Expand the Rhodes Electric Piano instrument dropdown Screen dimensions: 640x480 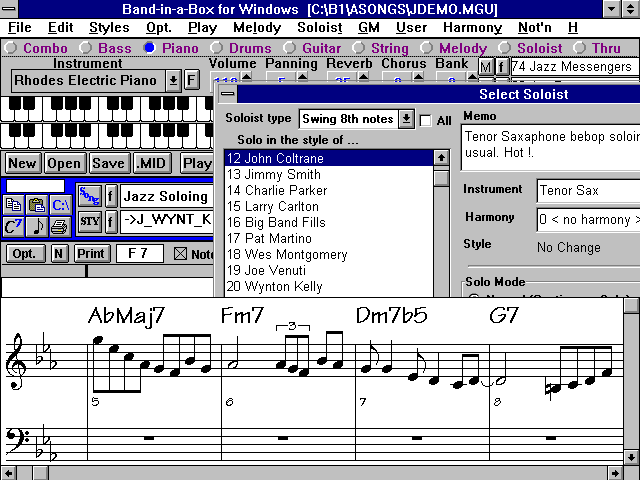[173, 80]
